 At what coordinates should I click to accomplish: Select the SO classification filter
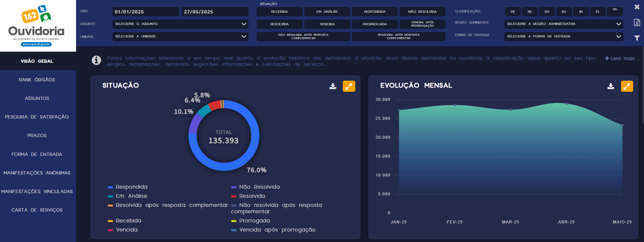(547, 12)
